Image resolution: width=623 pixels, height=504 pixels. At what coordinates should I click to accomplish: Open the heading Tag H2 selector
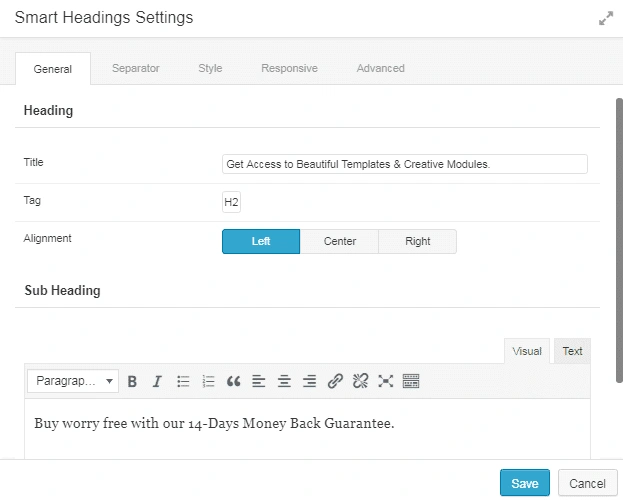[x=231, y=202]
